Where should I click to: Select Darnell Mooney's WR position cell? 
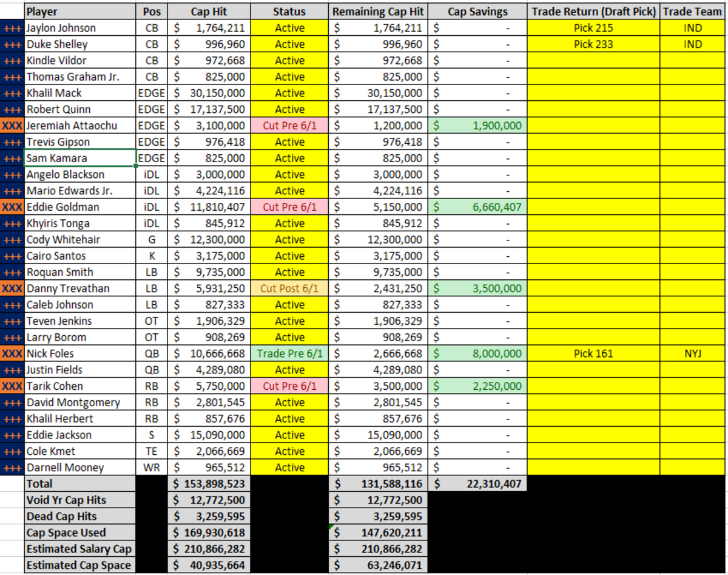click(152, 468)
